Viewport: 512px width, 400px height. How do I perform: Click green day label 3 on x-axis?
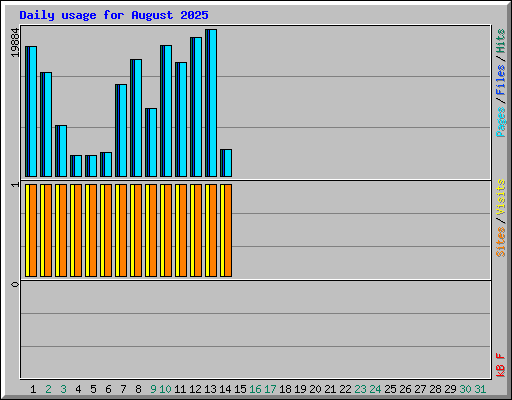[63, 389]
